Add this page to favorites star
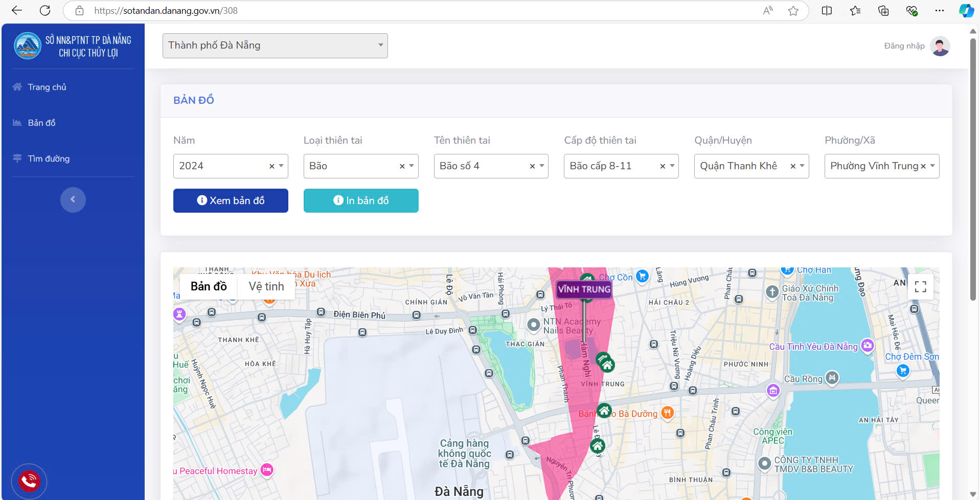Screen dimensions: 980x500 793,10
